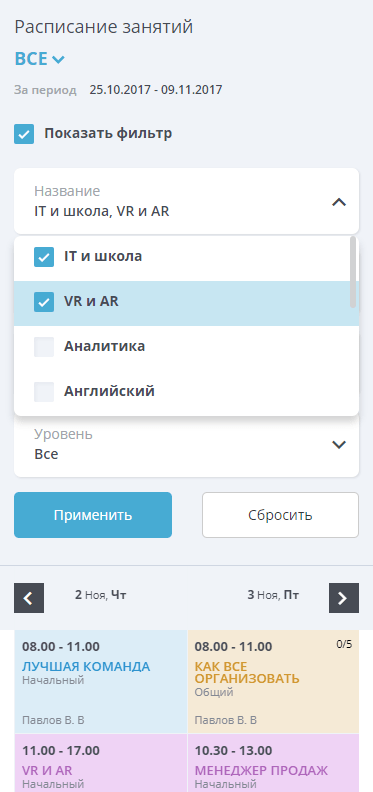The height and width of the screenshot is (792, 373).
Task: Go to the next day using right arrow
Action: 344,598
